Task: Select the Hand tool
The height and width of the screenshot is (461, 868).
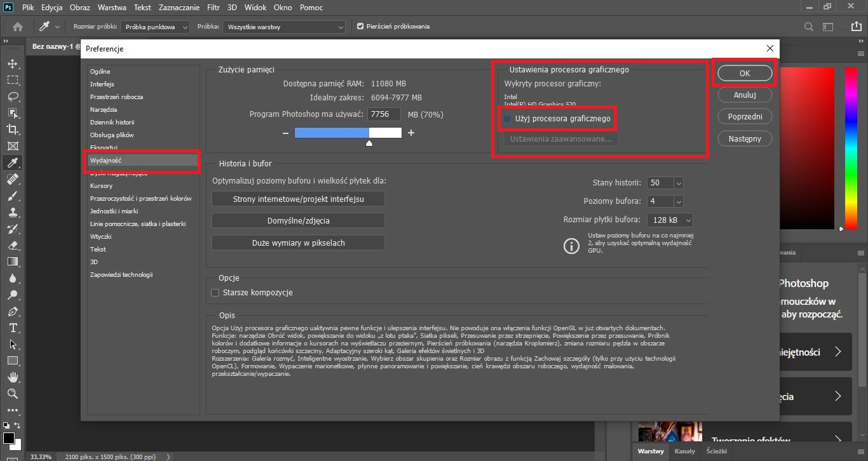Action: click(x=12, y=377)
